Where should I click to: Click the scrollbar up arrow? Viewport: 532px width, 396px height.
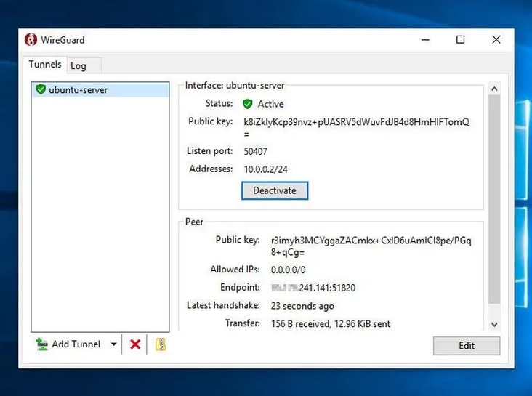pos(494,89)
